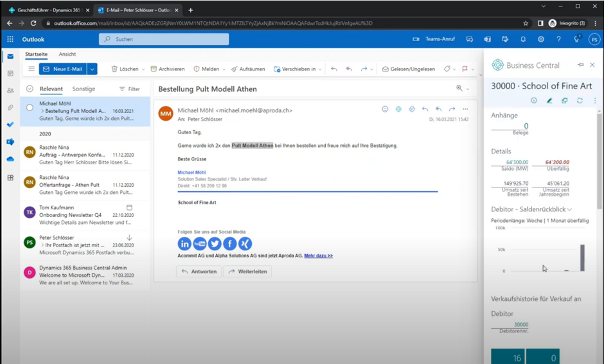The width and height of the screenshot is (604, 364).
Task: Open the Twitter social icon
Action: coord(215,243)
